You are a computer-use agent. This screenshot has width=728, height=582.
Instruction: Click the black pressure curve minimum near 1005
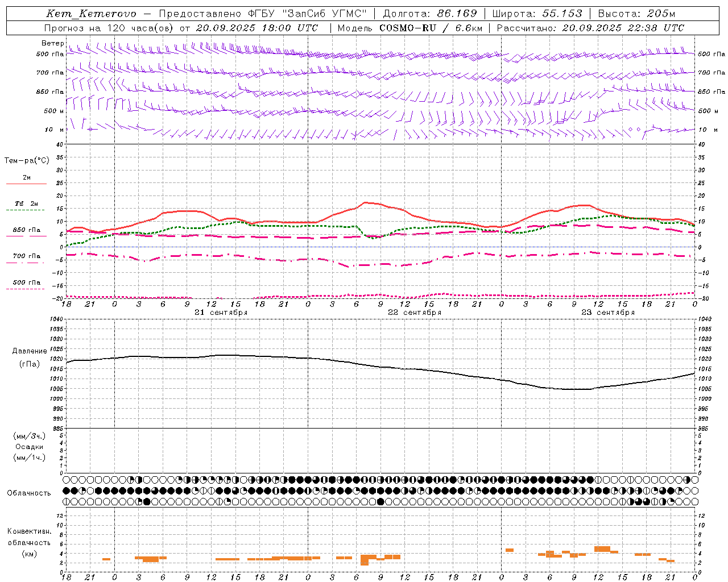pyautogui.click(x=574, y=389)
